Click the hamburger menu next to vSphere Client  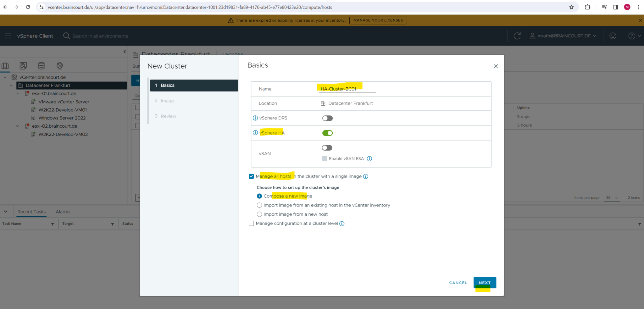tap(8, 36)
